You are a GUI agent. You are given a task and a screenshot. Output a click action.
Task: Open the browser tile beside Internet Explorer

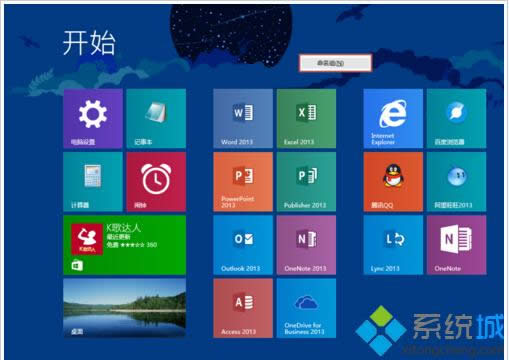point(457,118)
